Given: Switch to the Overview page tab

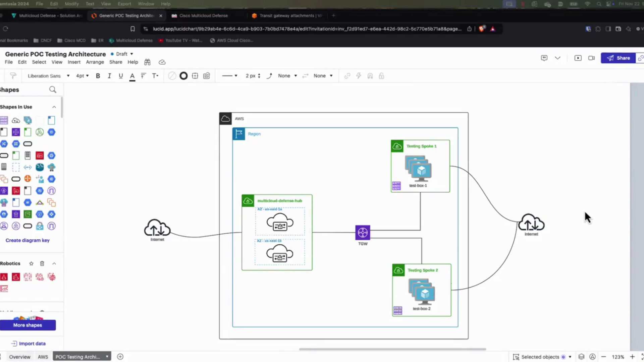Looking at the screenshot, I should click(19, 357).
